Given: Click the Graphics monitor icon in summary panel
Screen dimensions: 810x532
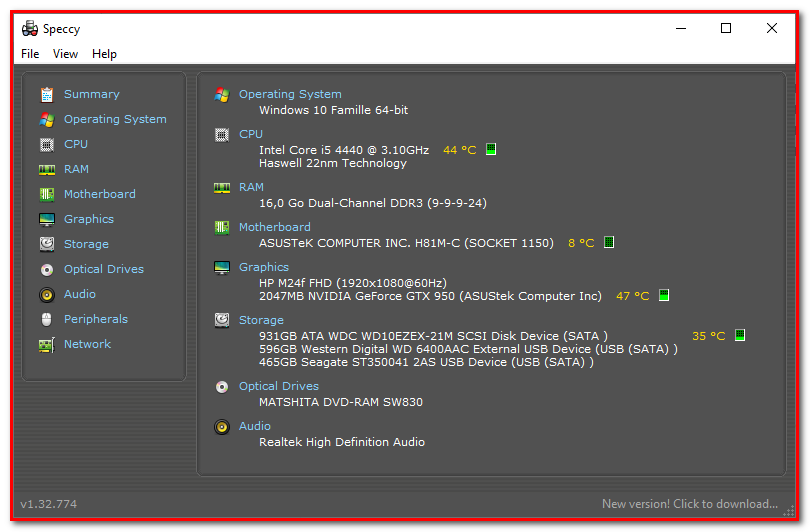Looking at the screenshot, I should (222, 268).
